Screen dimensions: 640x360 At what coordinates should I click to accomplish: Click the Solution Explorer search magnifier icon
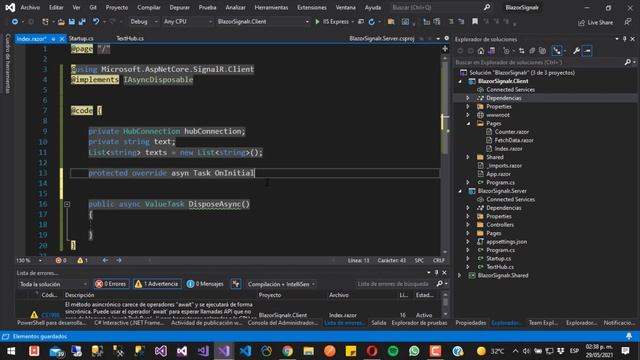(x=628, y=62)
